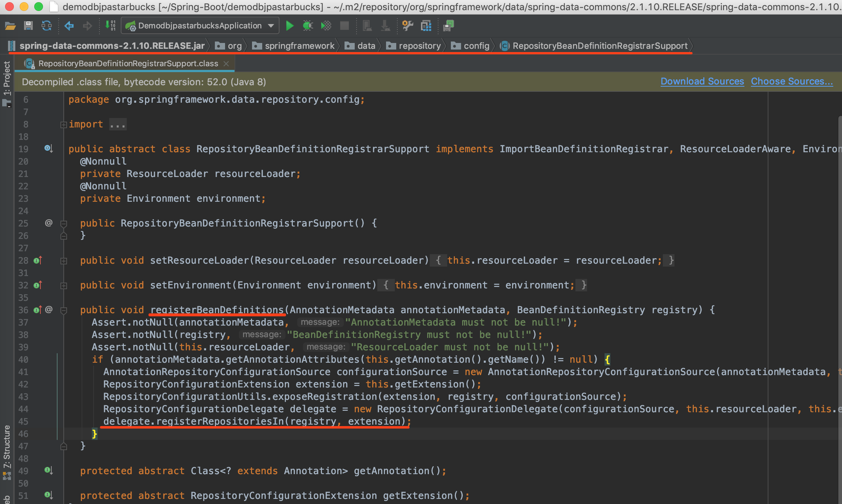Click the override gutter icon on line 36
The width and height of the screenshot is (842, 504).
click(x=38, y=310)
